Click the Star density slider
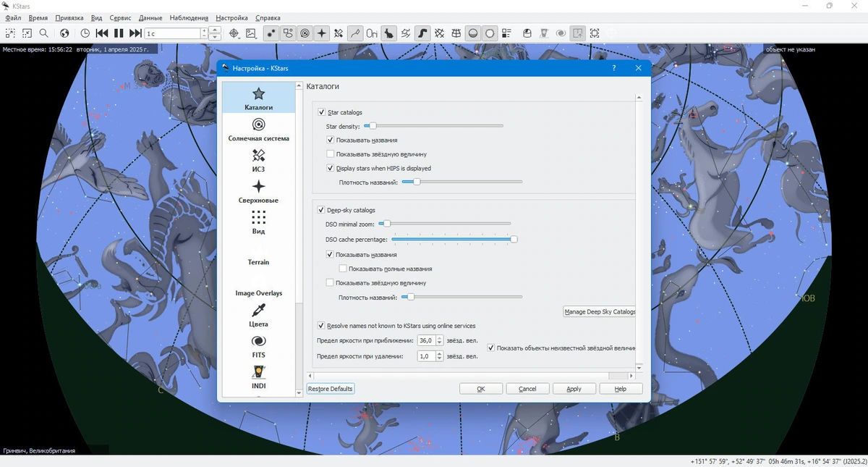Viewport: 868px width, 467px height. point(433,126)
